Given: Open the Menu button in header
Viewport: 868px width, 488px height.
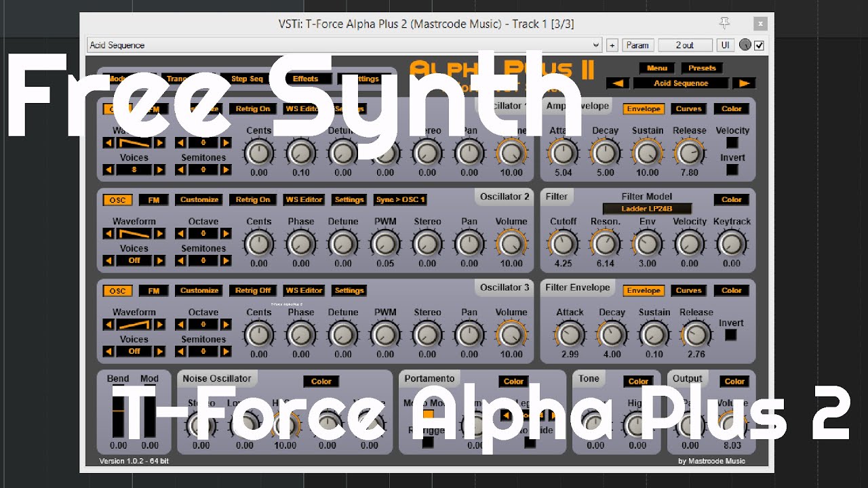Looking at the screenshot, I should 657,68.
